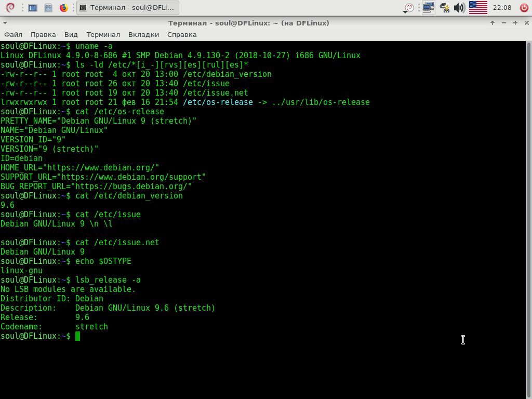Click the Терминал taskbar window button
Viewport: 532px width, 399px height.
coord(128,7)
